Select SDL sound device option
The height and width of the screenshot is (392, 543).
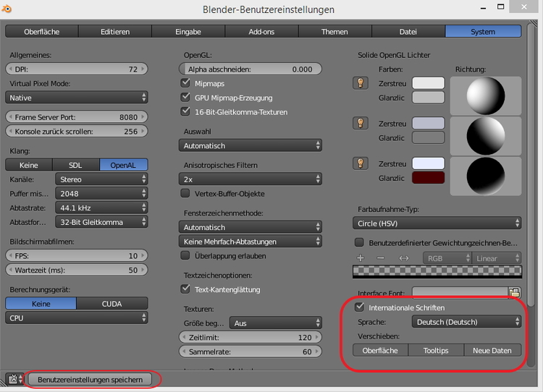(x=76, y=165)
